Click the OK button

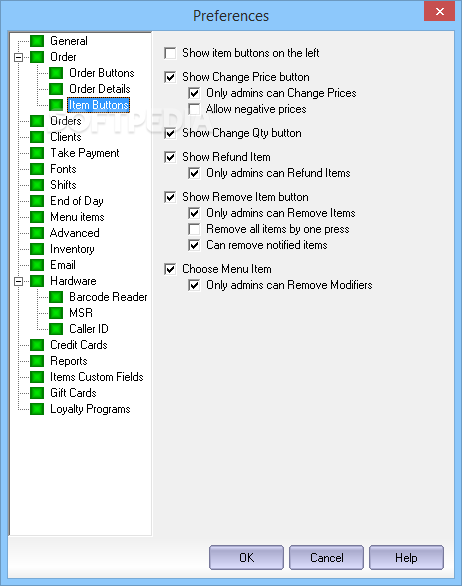(246, 558)
